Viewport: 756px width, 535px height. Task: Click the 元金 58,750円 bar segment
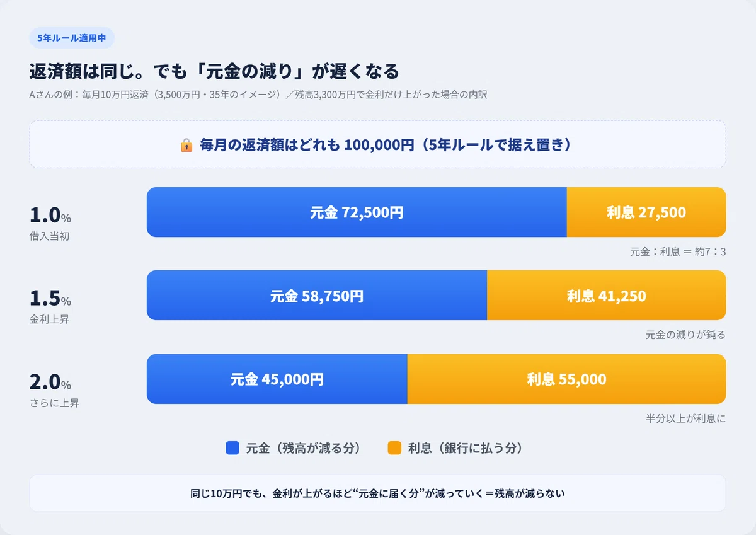pyautogui.click(x=317, y=296)
